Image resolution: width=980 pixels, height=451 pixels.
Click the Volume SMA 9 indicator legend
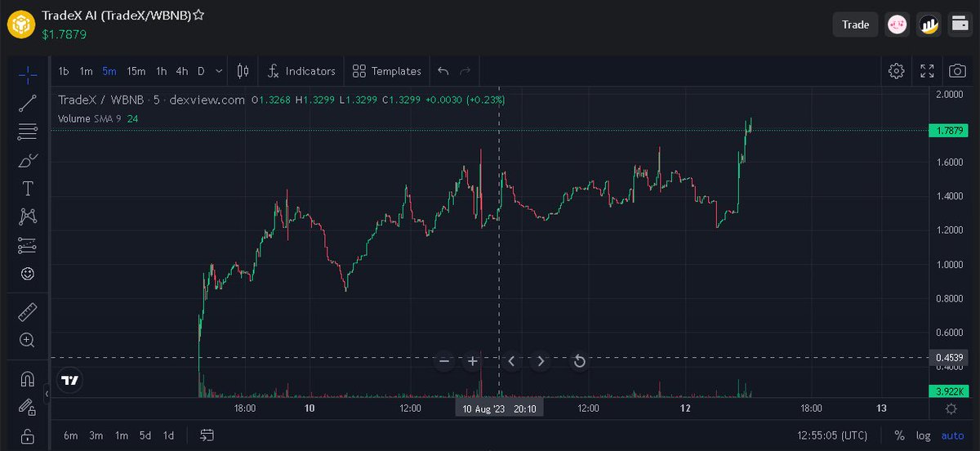coord(97,118)
